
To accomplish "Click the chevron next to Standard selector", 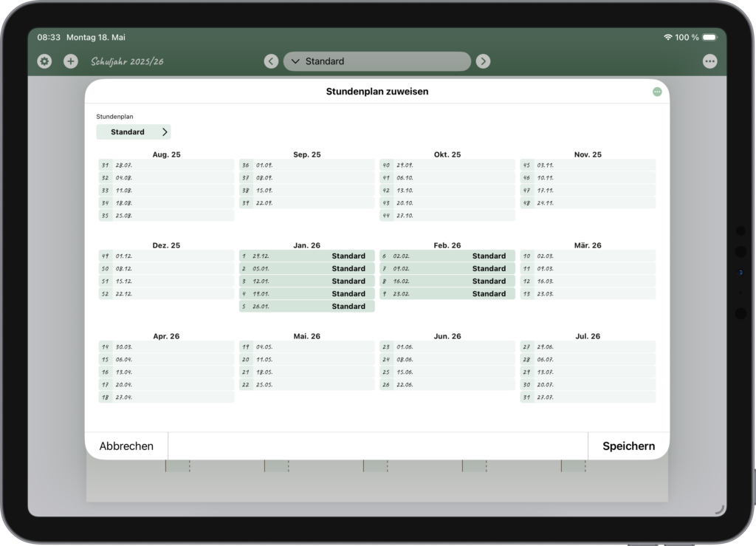I will click(x=165, y=132).
